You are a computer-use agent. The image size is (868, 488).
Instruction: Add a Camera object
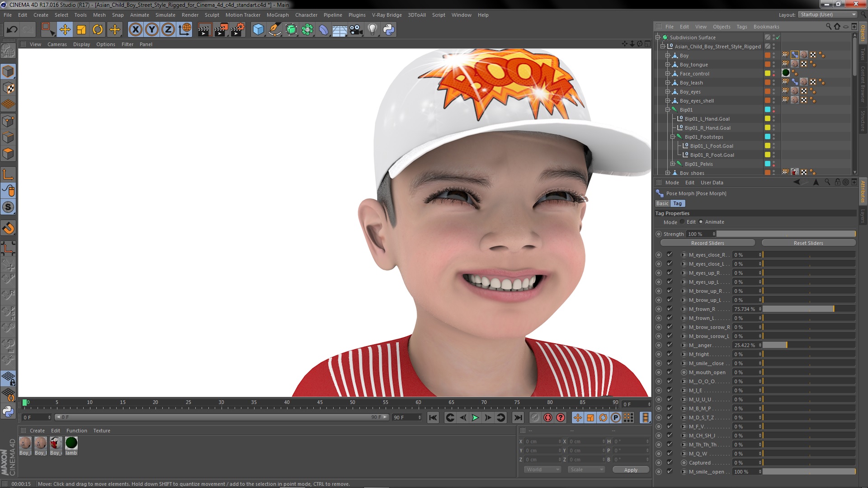pos(356,30)
